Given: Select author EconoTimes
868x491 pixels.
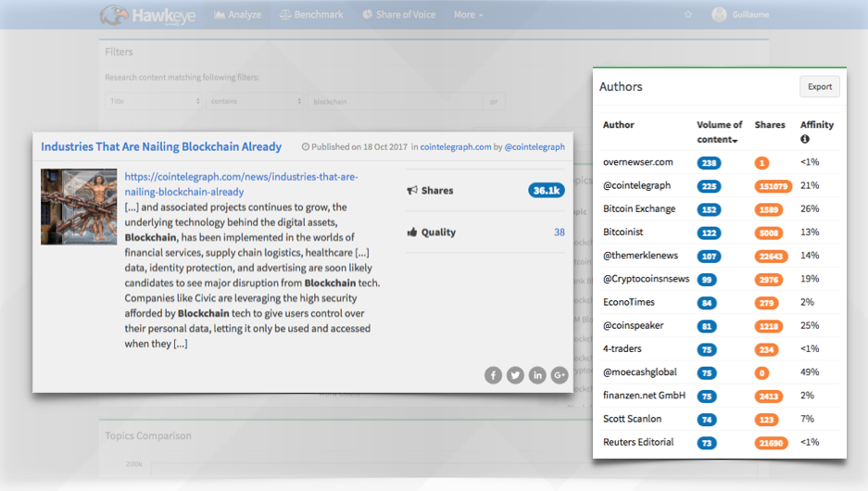Looking at the screenshot, I should tap(629, 302).
